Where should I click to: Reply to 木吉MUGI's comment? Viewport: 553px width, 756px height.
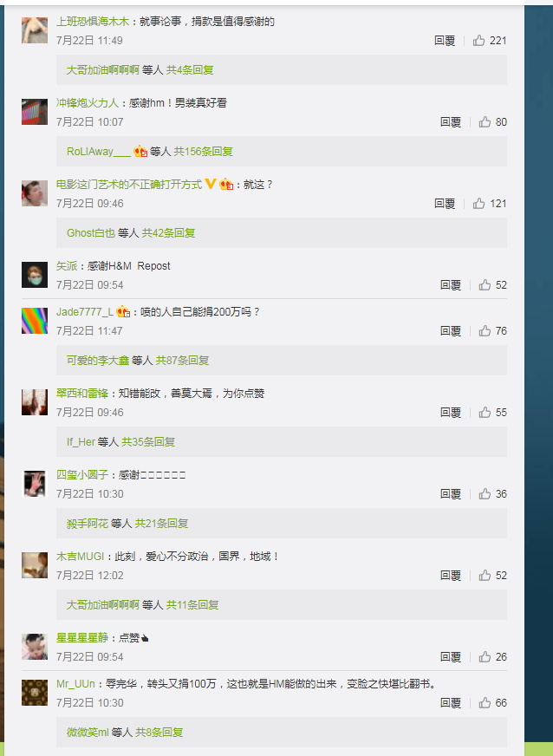tap(451, 575)
